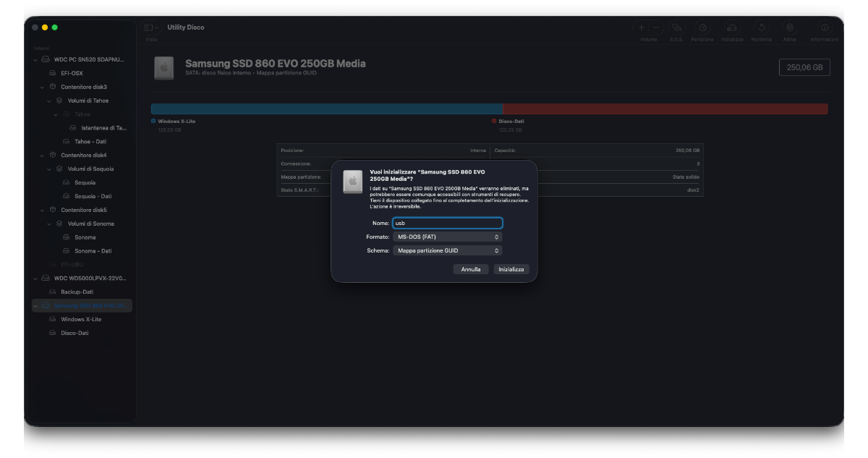Collapse the Contenitore disk3 node
This screenshot has height=458, width=868.
pyautogui.click(x=43, y=88)
